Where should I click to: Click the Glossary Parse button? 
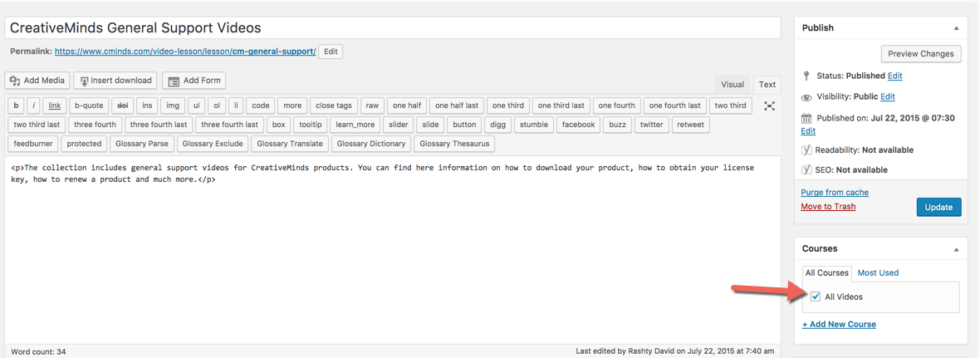pos(142,144)
